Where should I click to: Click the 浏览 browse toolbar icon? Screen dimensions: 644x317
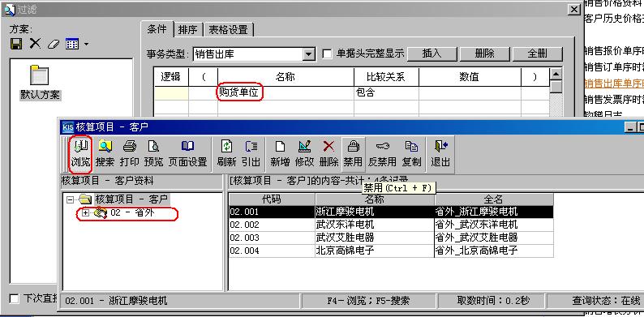pos(80,153)
